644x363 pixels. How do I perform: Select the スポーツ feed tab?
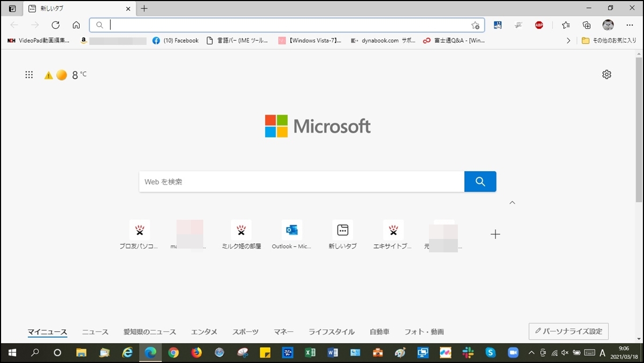[246, 332]
